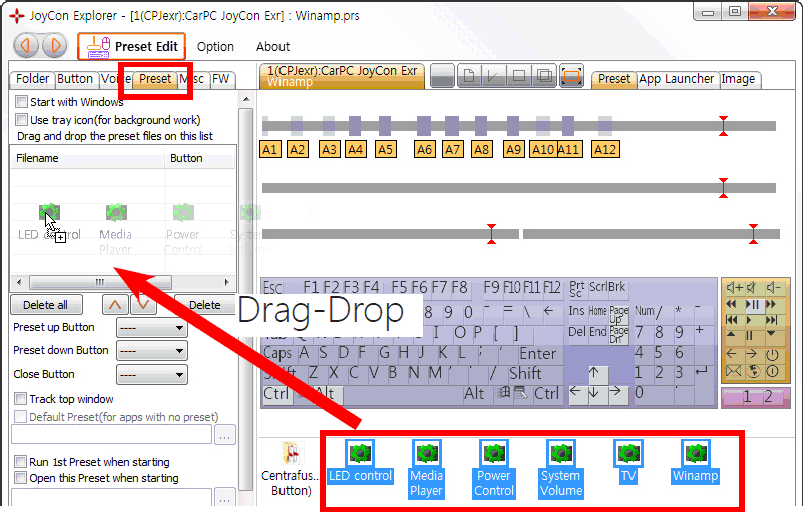Click the red marker on the top slider bar
Screen dimensions: 803x512
coord(723,126)
